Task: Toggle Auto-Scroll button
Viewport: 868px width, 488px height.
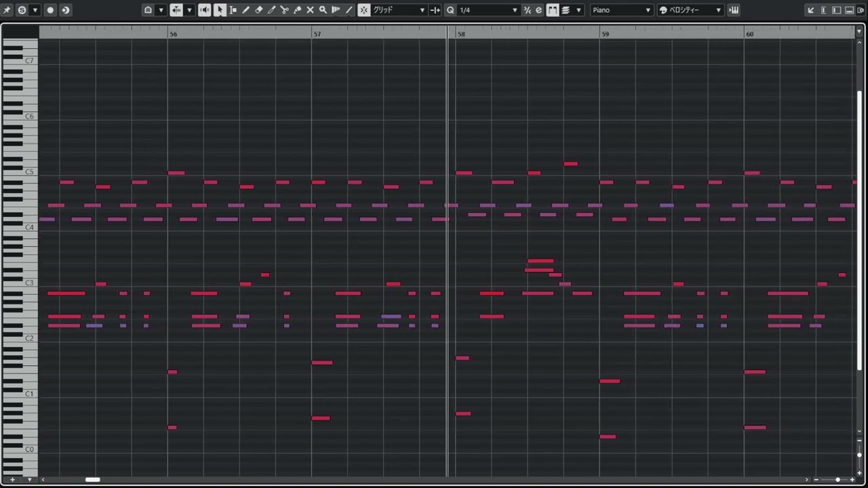Action: click(x=176, y=10)
